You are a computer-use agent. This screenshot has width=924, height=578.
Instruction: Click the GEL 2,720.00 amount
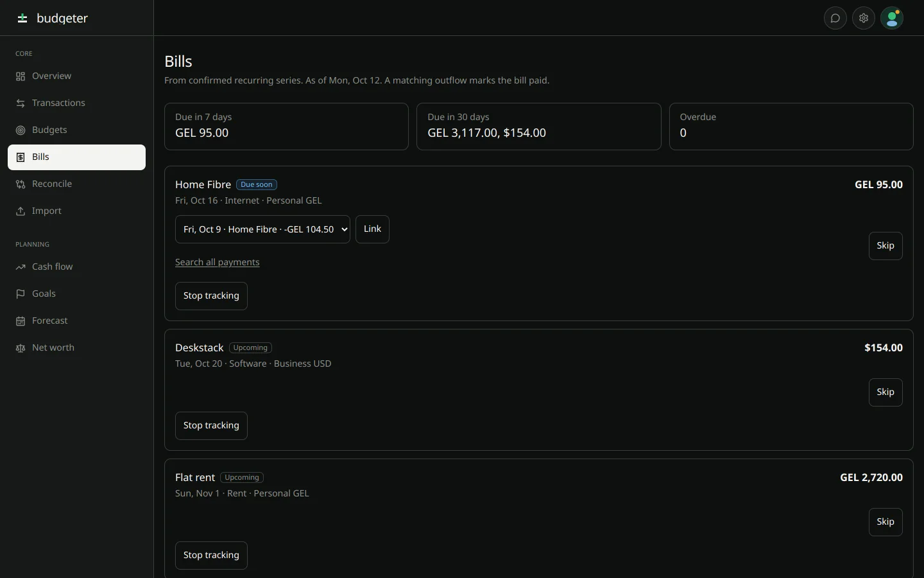point(871,477)
